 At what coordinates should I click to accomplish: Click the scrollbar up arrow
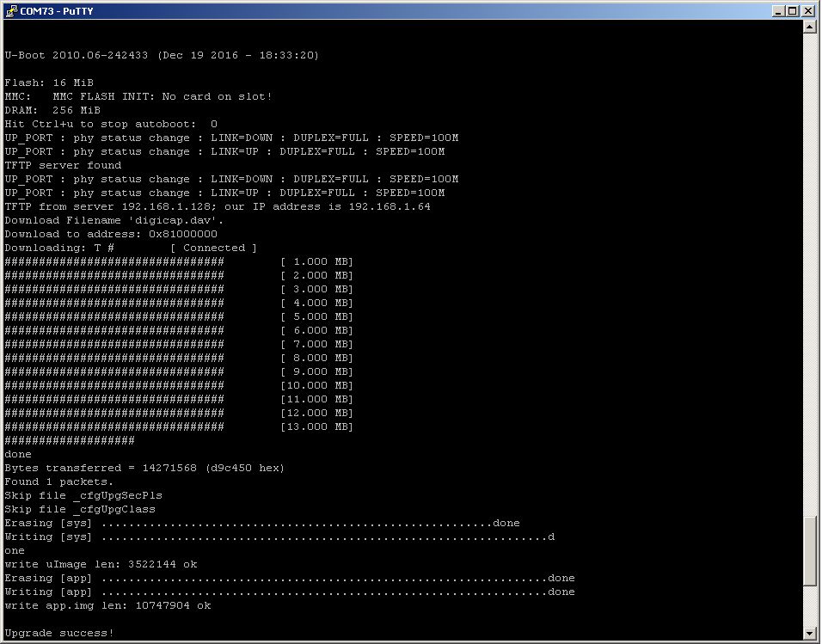(x=809, y=26)
